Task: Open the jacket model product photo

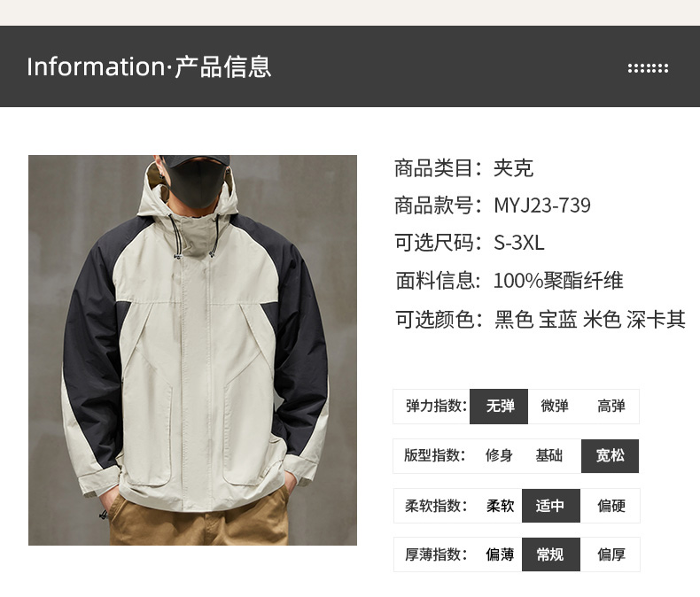Action: (192, 350)
